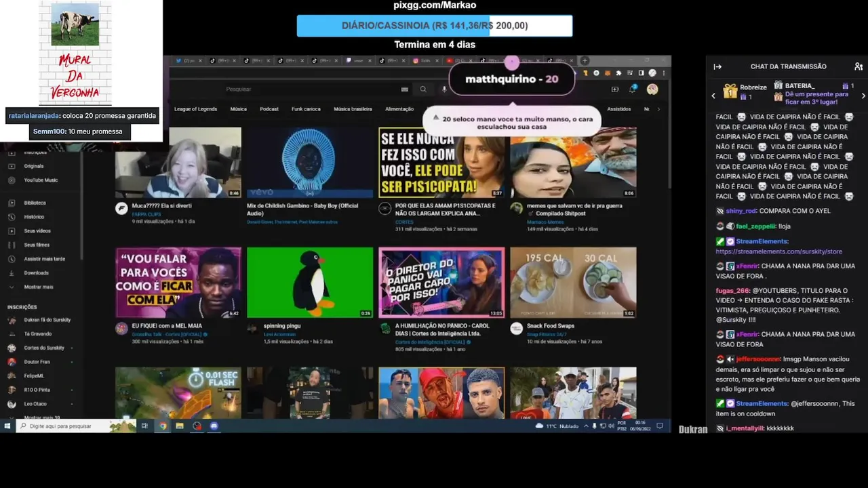
Task: Click Windows search box Digite aqui para pesquisar
Action: (77, 426)
